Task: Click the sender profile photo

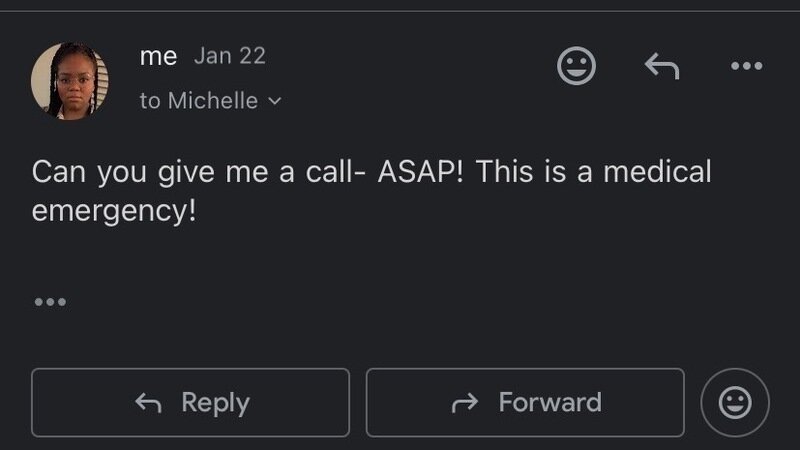Action: (x=69, y=81)
